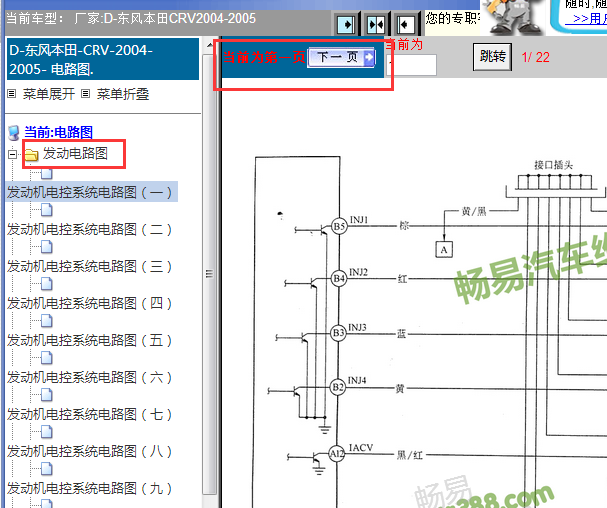Click the computer icon beside 当前:电路图
Image resolution: width=607 pixels, height=508 pixels.
(x=14, y=133)
